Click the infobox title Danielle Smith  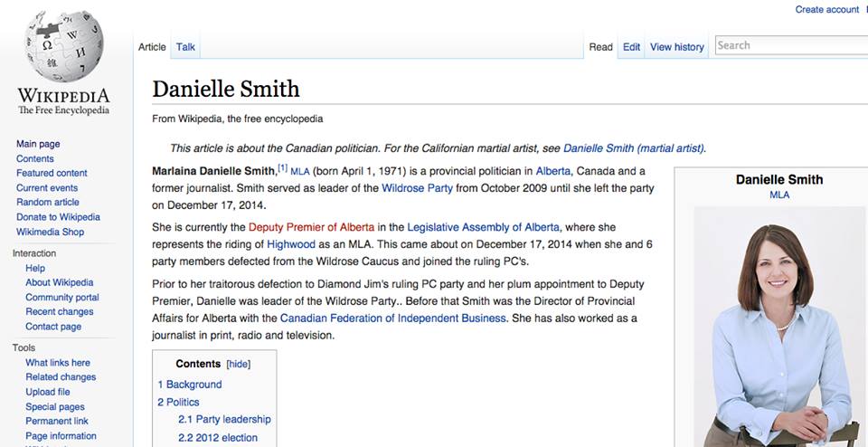pos(779,179)
